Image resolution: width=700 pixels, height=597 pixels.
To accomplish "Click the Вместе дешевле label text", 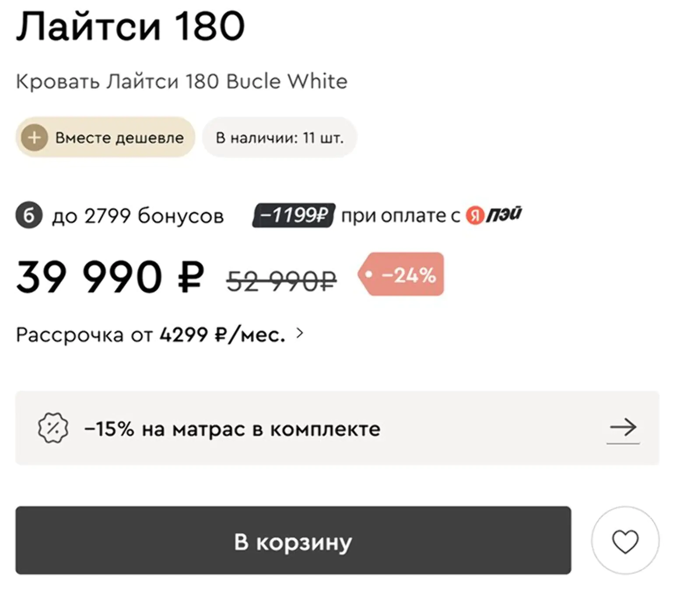I will tap(119, 138).
